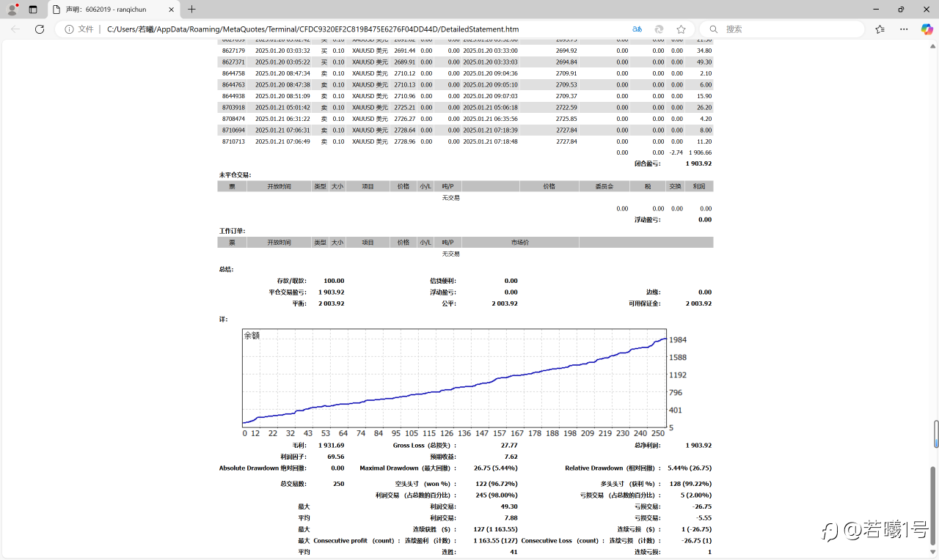The image size is (939, 560).
Task: Click the 开放时间 header under 未平仓交易
Action: pyautogui.click(x=279, y=186)
